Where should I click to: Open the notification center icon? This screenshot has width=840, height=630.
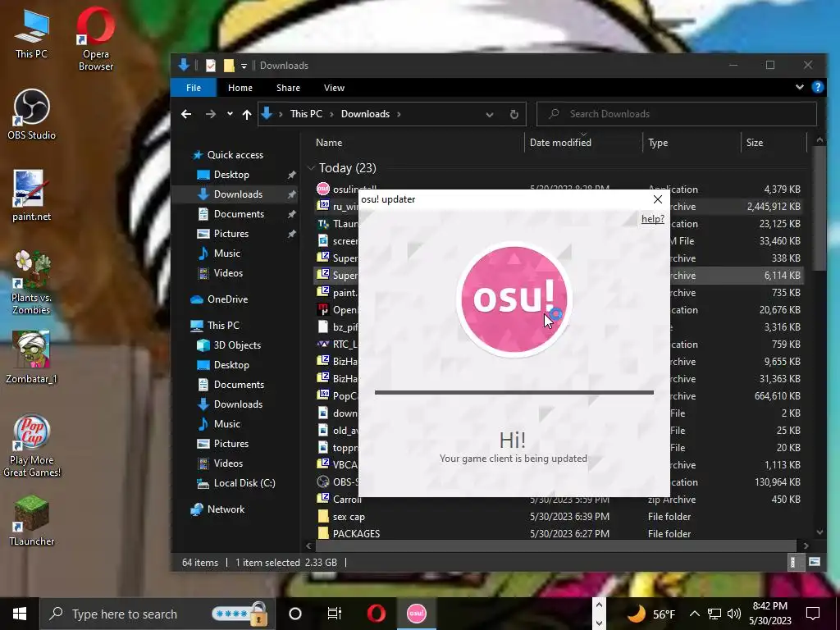(x=813, y=614)
